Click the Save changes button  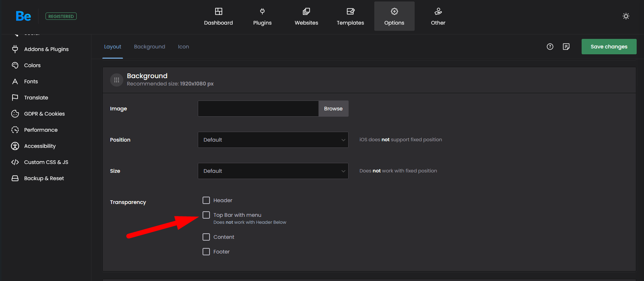(609, 47)
